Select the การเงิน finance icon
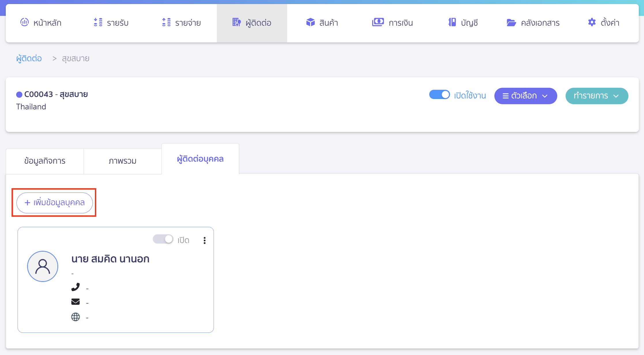 pos(378,22)
